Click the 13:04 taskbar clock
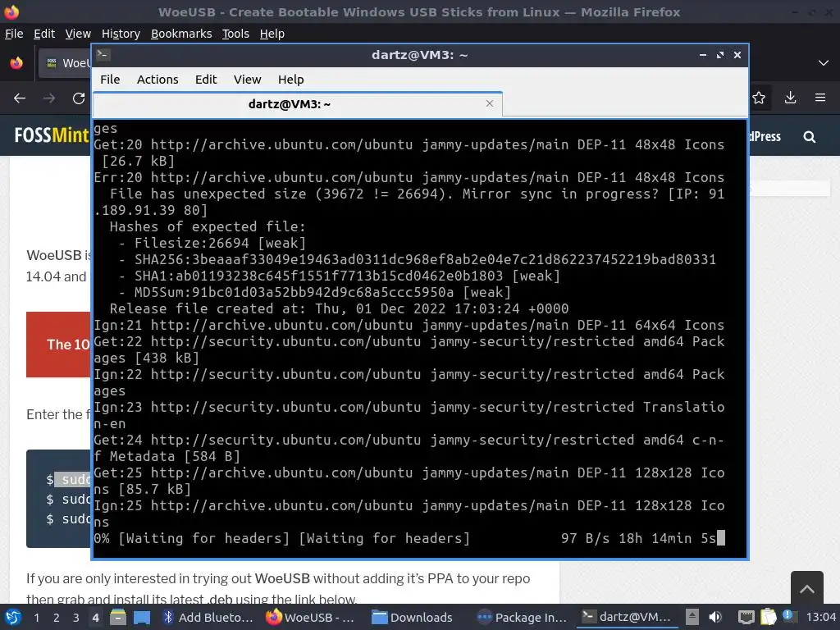Image resolution: width=840 pixels, height=630 pixels. (820, 617)
